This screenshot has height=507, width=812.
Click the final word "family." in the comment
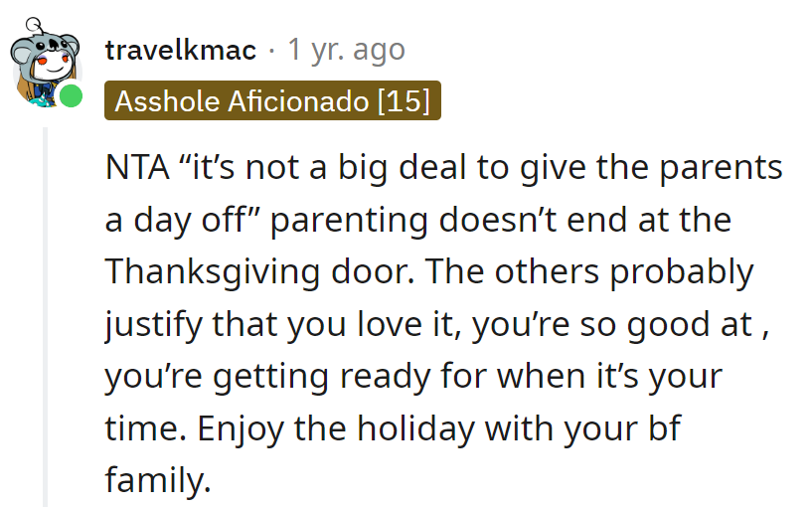(158, 482)
